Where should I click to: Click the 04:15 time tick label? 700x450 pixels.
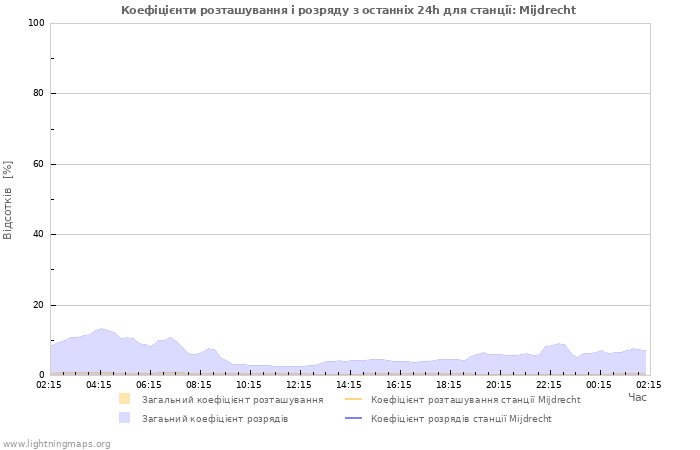99,384
